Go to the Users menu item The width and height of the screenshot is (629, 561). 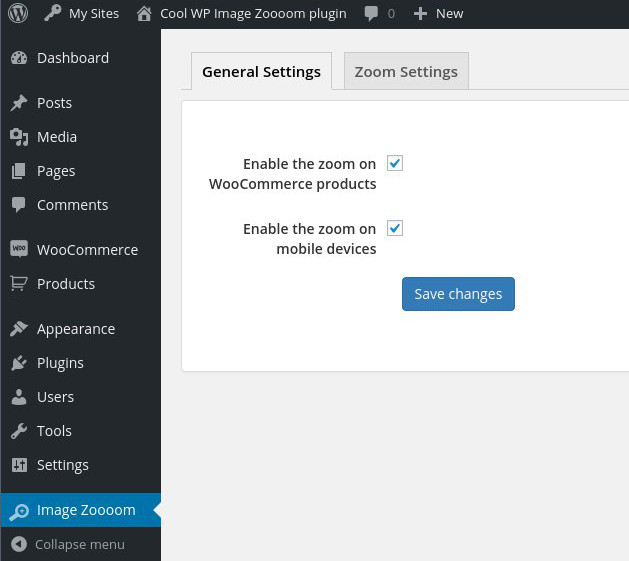[x=55, y=397]
